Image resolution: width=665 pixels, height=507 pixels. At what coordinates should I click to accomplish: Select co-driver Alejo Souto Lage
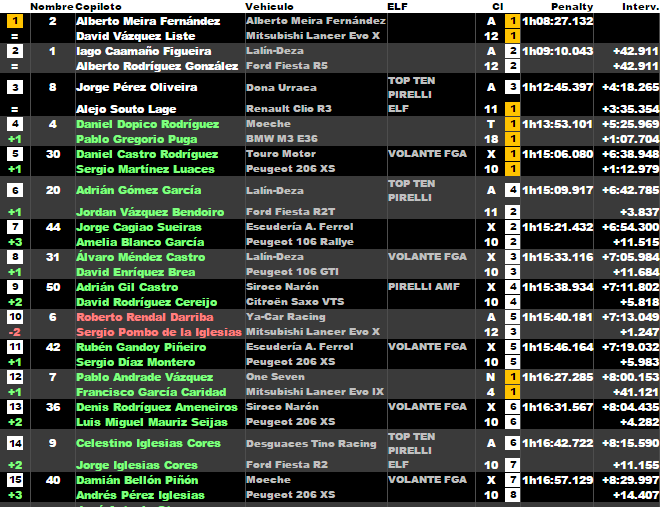point(126,109)
